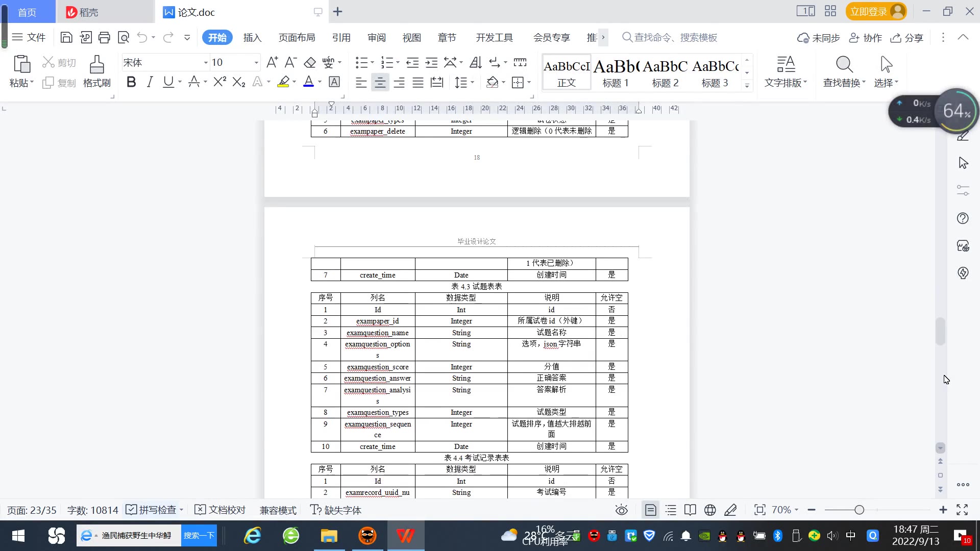Click the print icon in quick toolbar
Image resolution: width=980 pixels, height=551 pixels.
click(x=104, y=37)
